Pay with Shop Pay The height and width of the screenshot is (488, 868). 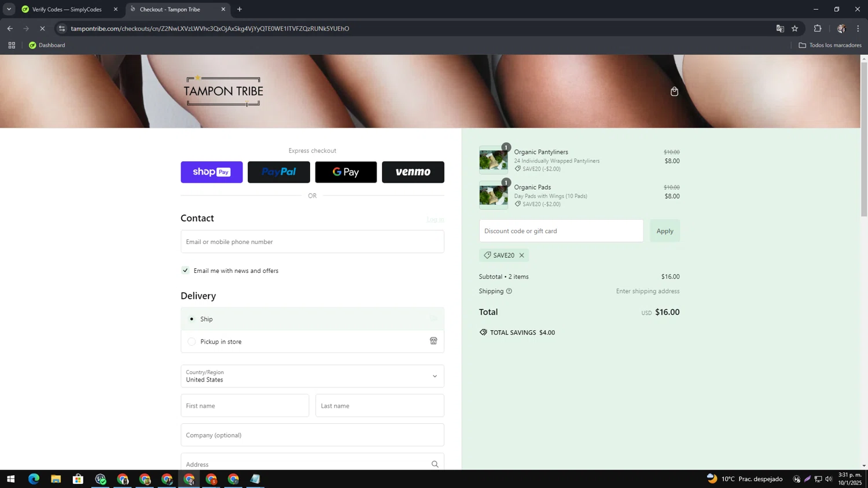(212, 172)
